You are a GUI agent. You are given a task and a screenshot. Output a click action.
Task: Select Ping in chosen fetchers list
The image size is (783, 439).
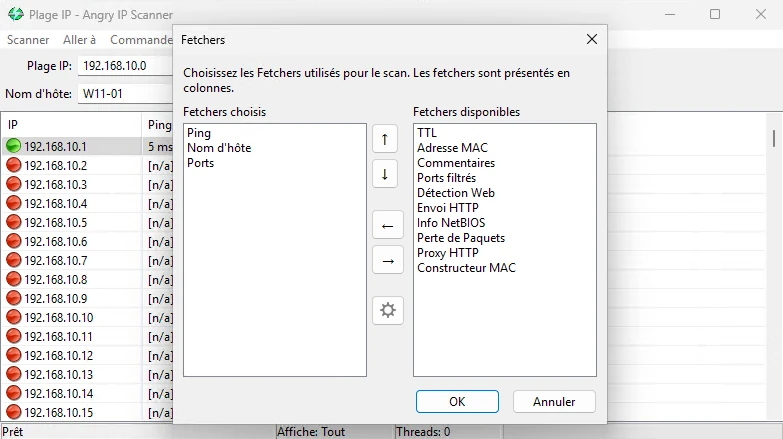199,132
